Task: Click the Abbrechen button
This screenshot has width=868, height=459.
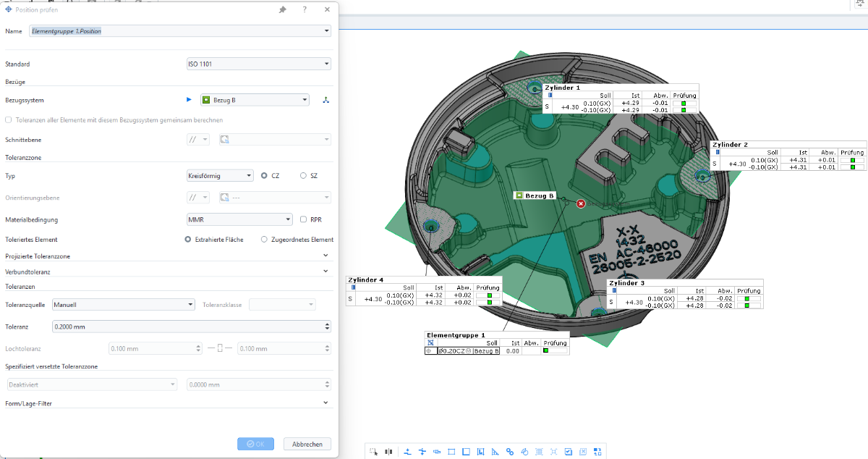Action: 307,444
